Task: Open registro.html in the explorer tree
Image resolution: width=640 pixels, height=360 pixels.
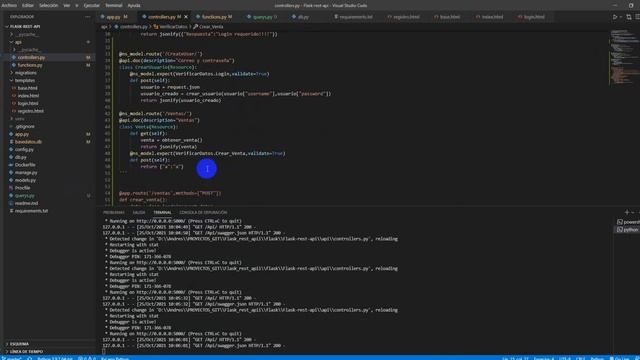Action: (31, 111)
